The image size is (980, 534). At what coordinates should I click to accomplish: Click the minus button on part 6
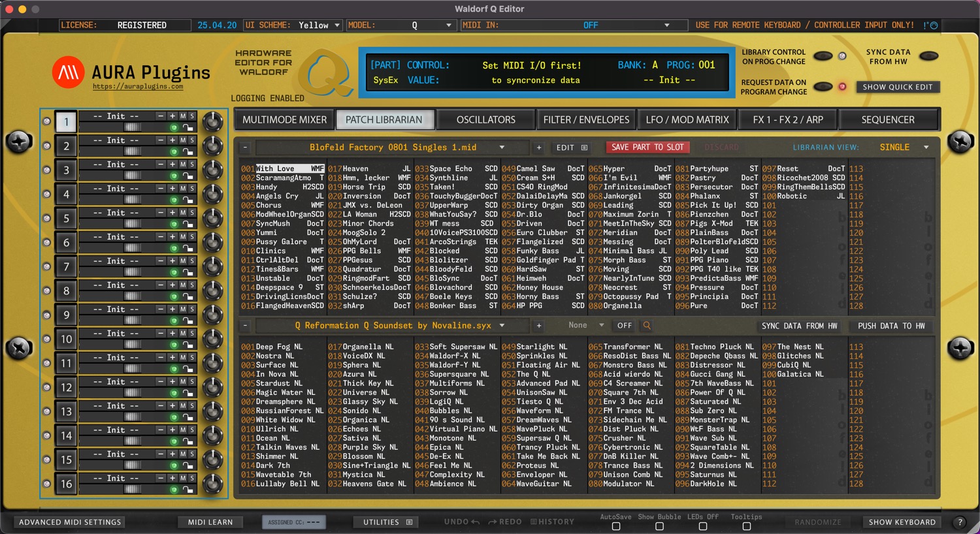click(161, 237)
